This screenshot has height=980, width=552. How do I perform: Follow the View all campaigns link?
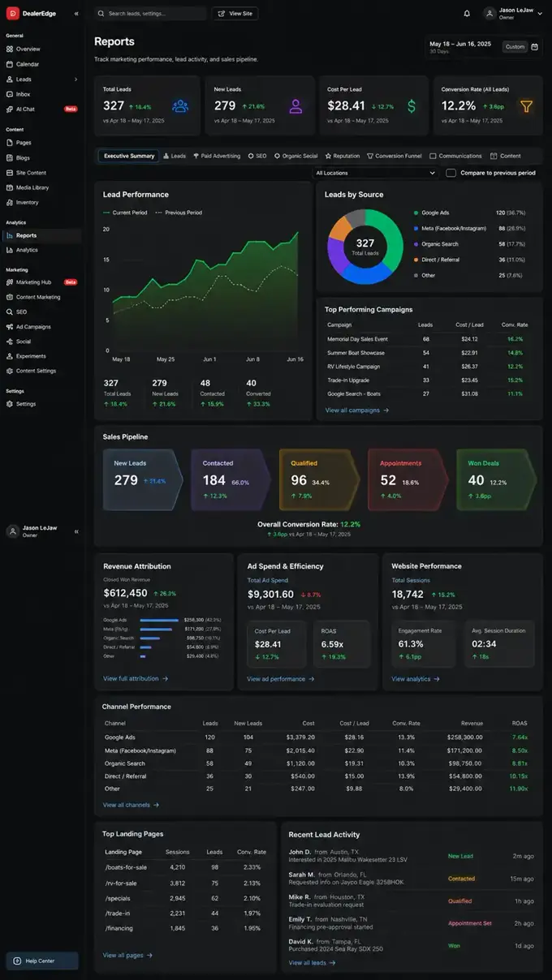pyautogui.click(x=357, y=410)
